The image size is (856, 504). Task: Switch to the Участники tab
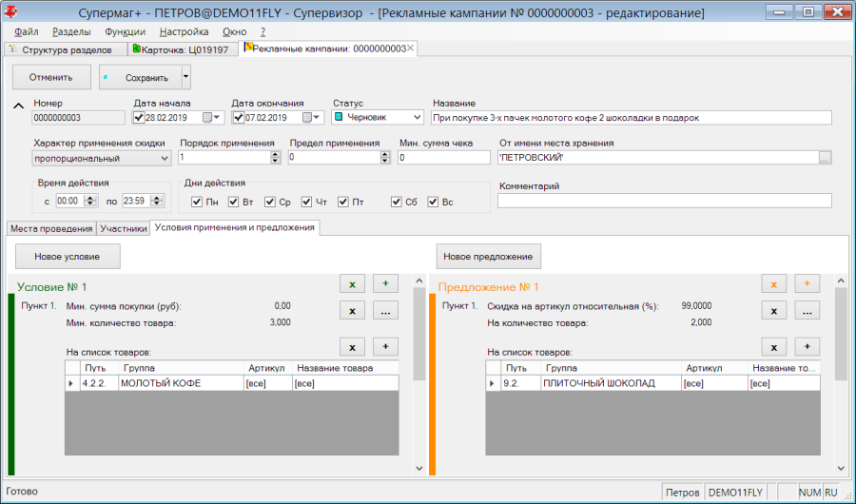[124, 228]
